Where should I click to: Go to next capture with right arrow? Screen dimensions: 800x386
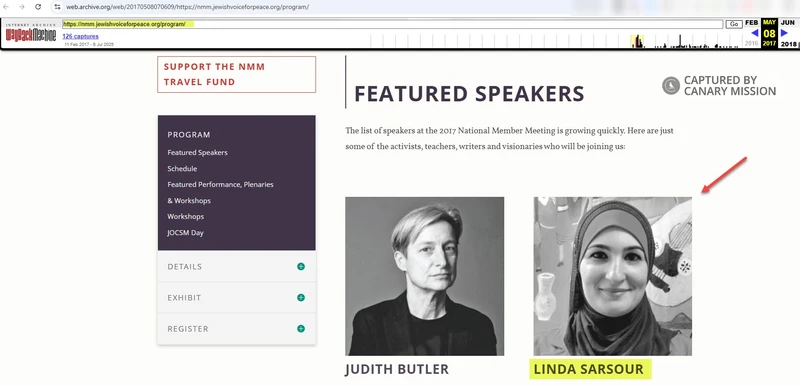point(784,33)
